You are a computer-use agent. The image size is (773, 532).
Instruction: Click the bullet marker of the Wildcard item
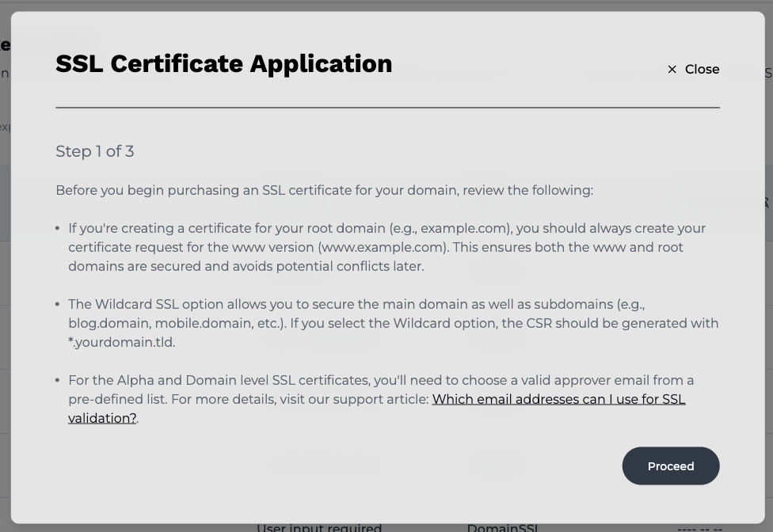click(x=58, y=305)
